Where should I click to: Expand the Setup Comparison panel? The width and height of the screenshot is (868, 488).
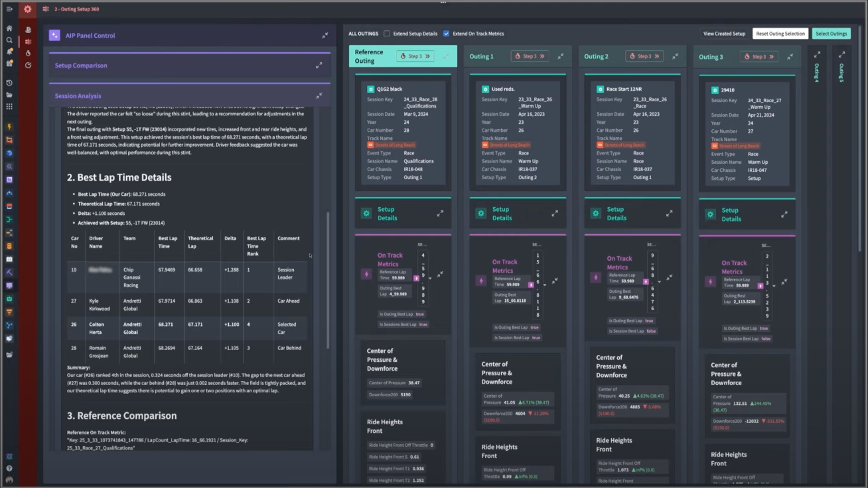(319, 66)
